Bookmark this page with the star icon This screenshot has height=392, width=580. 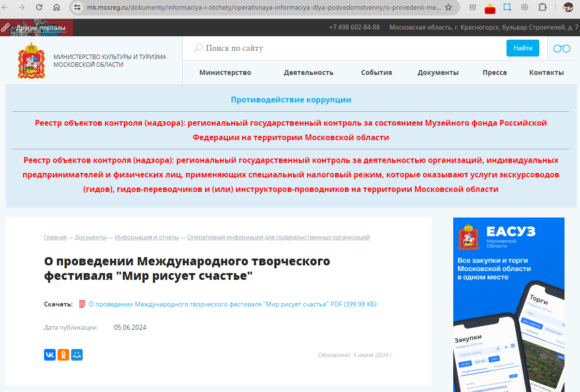[448, 7]
